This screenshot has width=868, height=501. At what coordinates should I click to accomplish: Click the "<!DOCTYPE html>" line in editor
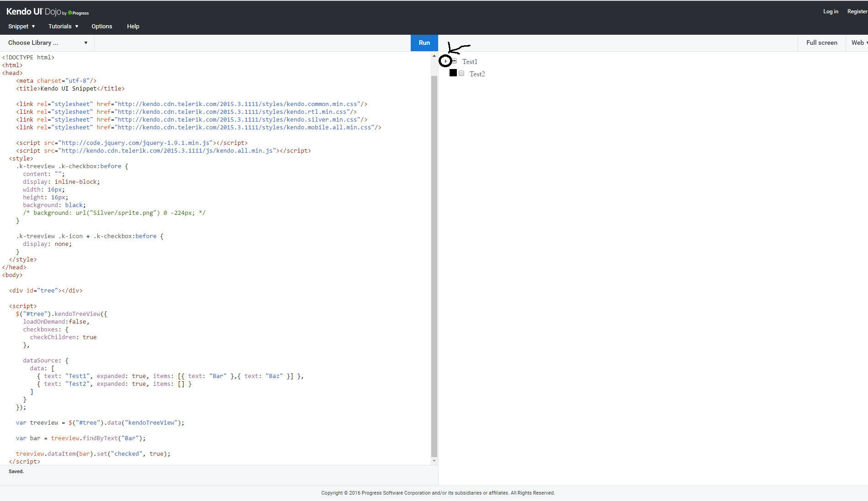tap(28, 58)
